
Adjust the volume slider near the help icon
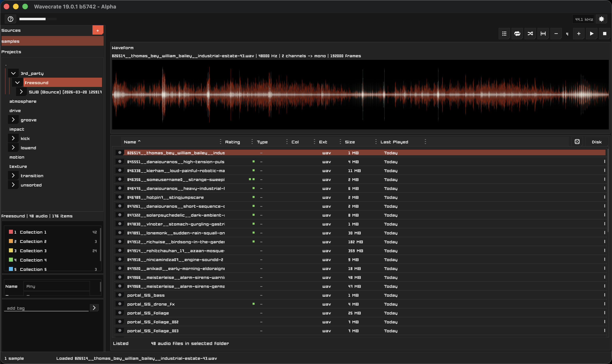pyautogui.click(x=38, y=19)
